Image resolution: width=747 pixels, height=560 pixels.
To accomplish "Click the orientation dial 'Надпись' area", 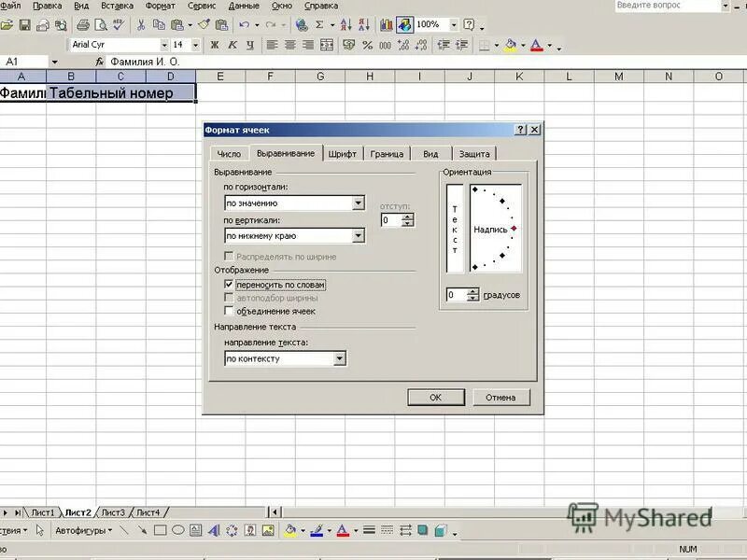I will point(496,229).
